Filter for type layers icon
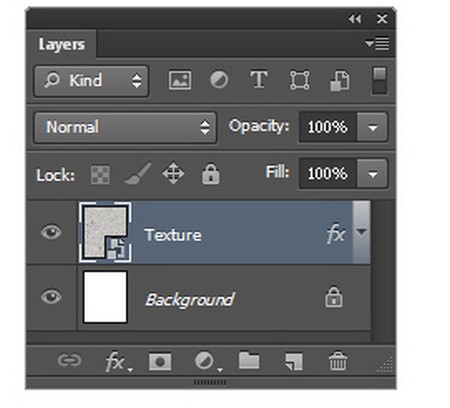 tap(259, 80)
